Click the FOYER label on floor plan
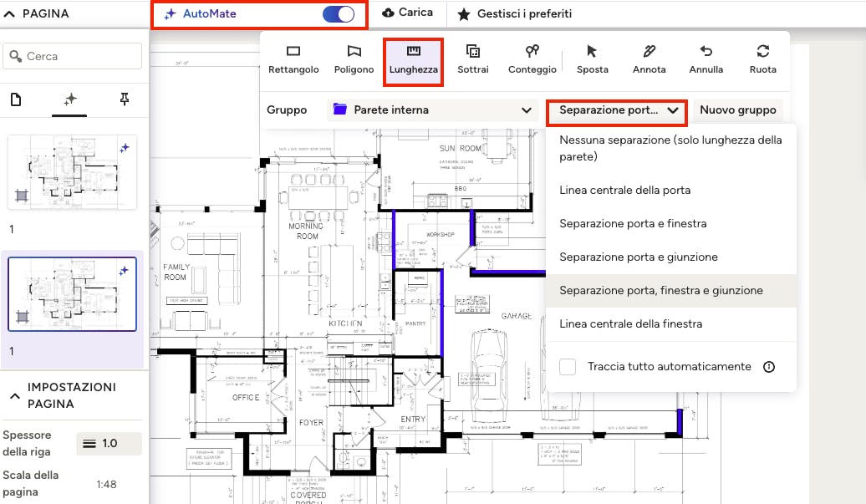The height and width of the screenshot is (504, 866). 311,422
